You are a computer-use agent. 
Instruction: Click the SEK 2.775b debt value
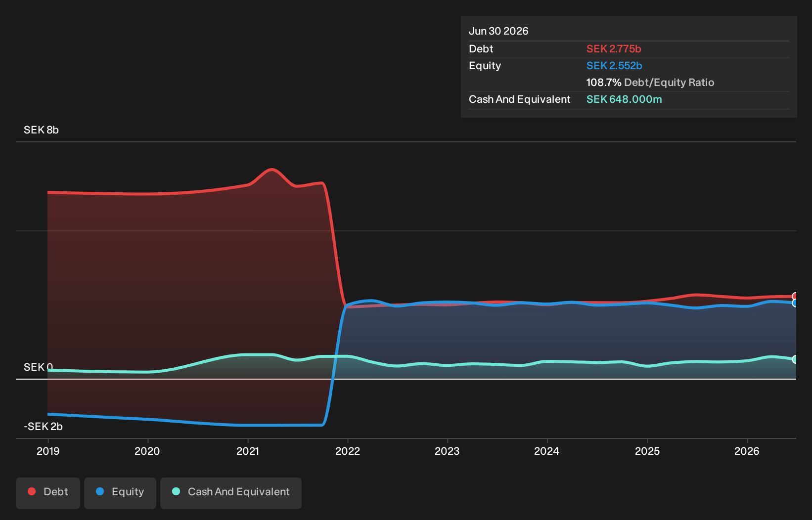pyautogui.click(x=614, y=49)
